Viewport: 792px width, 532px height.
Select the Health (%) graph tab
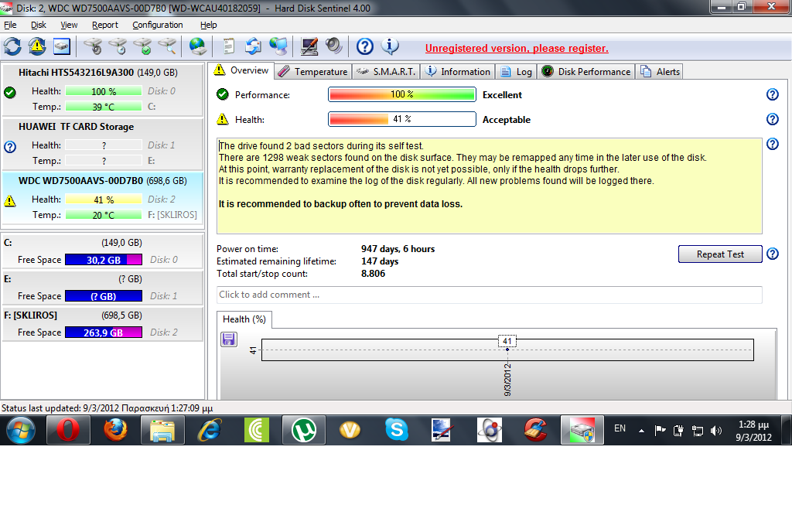pos(244,319)
